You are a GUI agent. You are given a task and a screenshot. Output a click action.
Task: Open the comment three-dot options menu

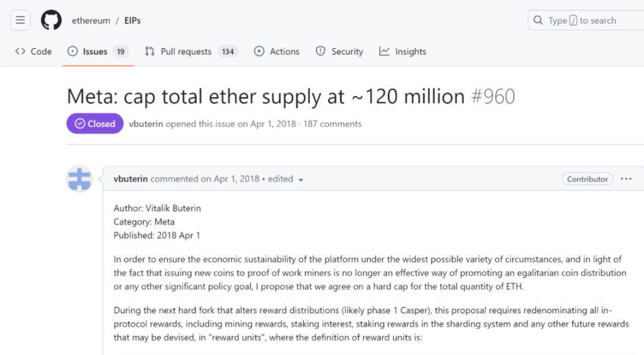(626, 179)
